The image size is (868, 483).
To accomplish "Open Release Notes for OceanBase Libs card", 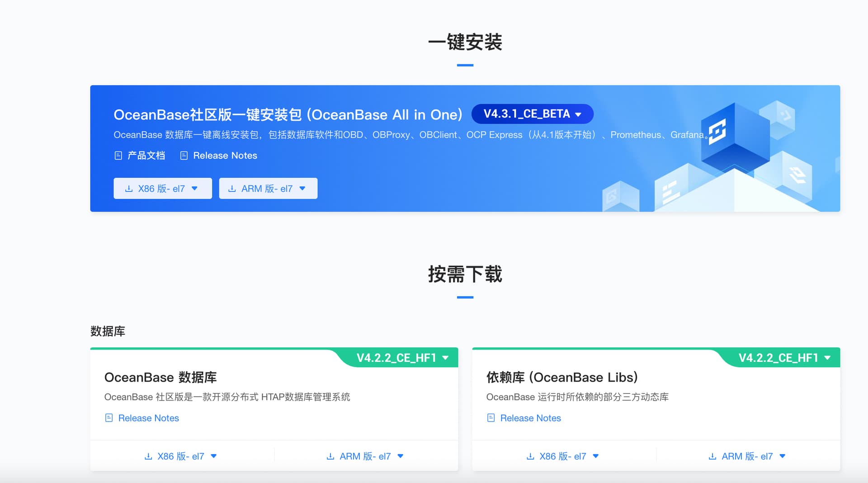I will [531, 418].
